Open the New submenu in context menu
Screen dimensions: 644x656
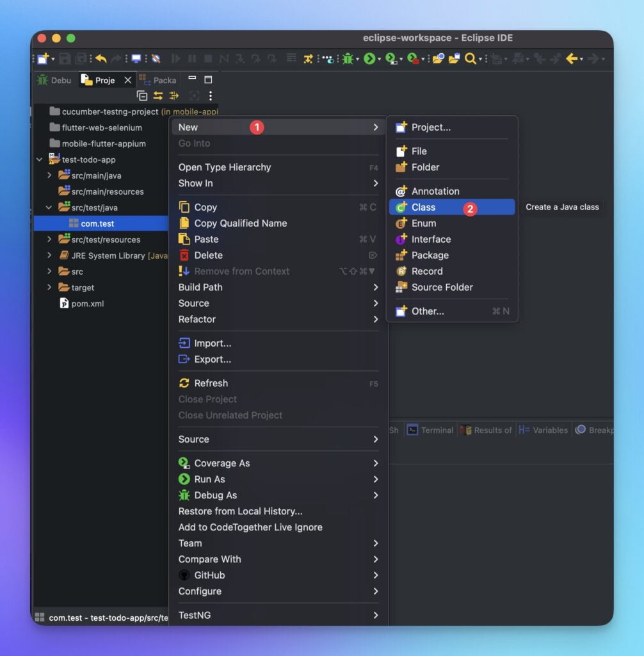coord(278,127)
